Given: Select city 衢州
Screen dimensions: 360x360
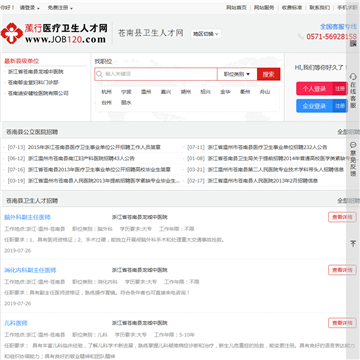Looking at the screenshot, I should (x=245, y=92).
